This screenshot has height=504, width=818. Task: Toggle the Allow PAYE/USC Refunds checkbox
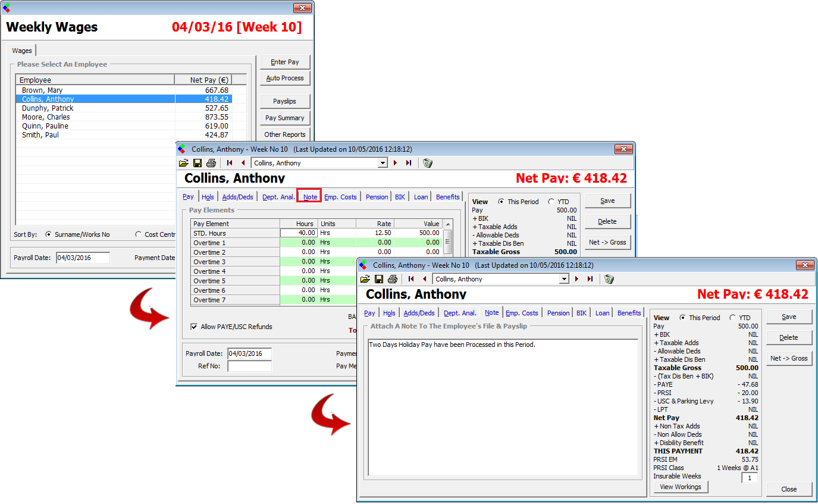tap(194, 327)
